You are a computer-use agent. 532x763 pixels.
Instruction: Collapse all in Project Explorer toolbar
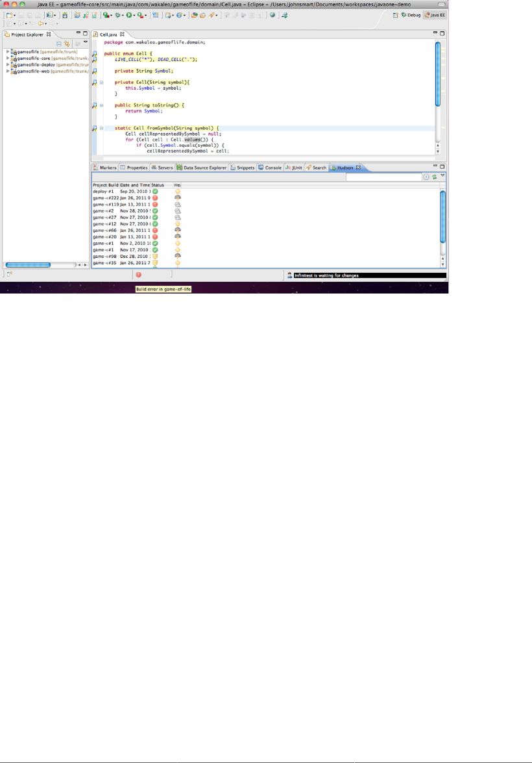59,44
